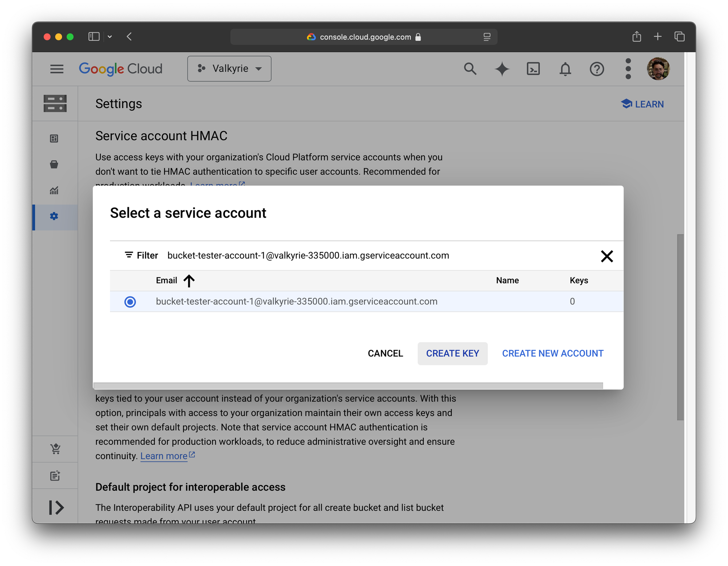Activate Cloud Shell terminal icon

(x=533, y=69)
